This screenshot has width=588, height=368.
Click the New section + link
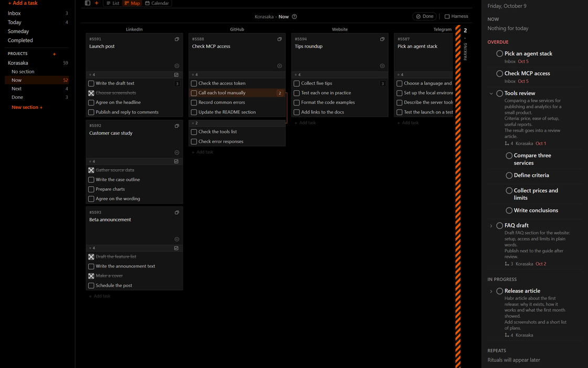coord(27,107)
